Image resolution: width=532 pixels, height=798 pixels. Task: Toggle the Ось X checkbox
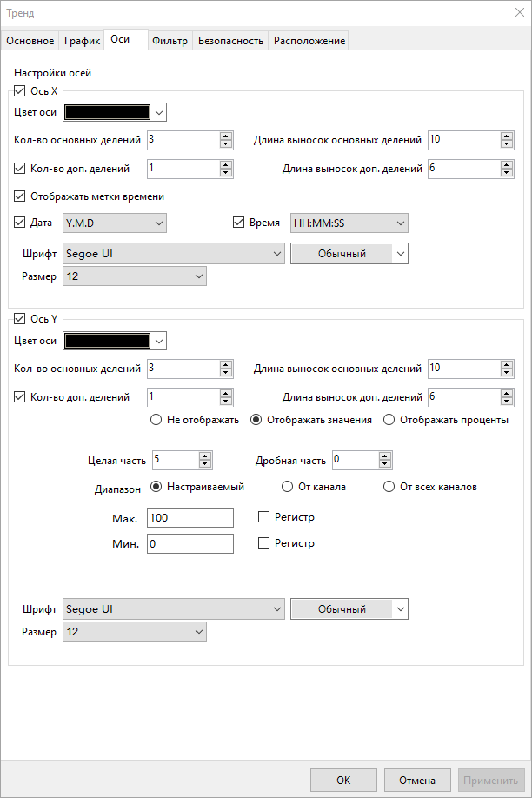[19, 91]
